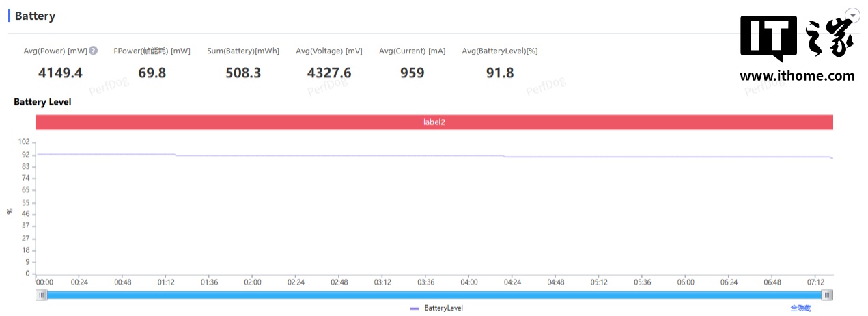Click the IT之家 logo
This screenshot has height=316, width=868.
[x=797, y=38]
